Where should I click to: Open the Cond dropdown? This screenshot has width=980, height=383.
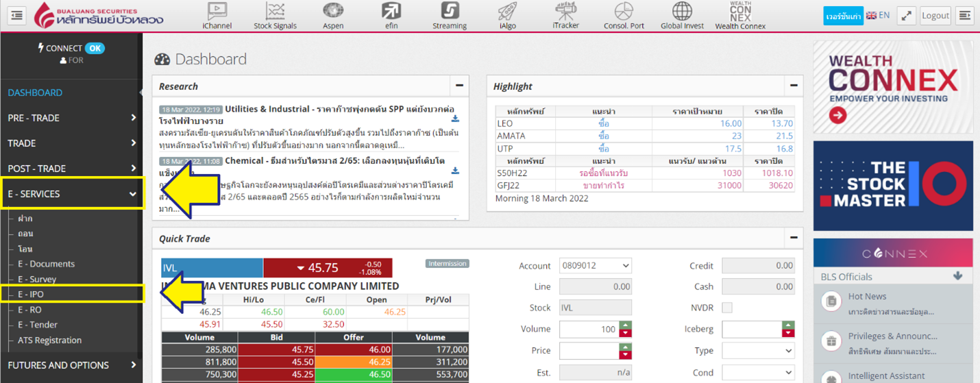[758, 373]
